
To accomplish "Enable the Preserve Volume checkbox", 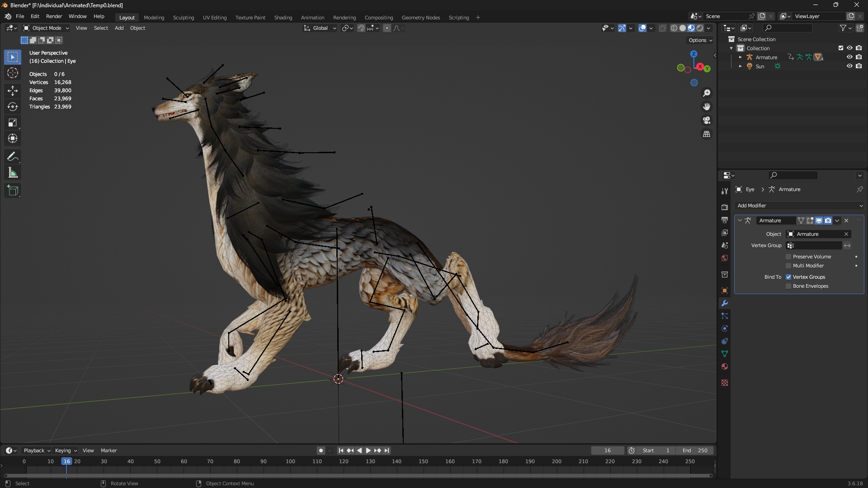I will click(788, 257).
